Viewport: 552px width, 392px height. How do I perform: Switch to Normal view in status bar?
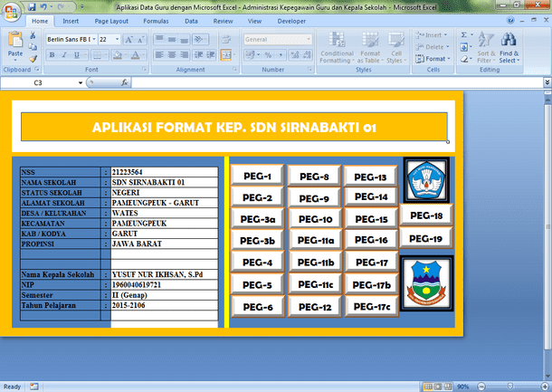428,387
